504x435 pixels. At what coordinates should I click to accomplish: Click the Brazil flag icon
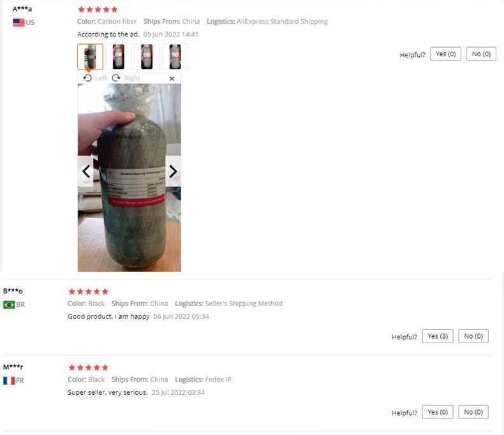click(x=9, y=305)
